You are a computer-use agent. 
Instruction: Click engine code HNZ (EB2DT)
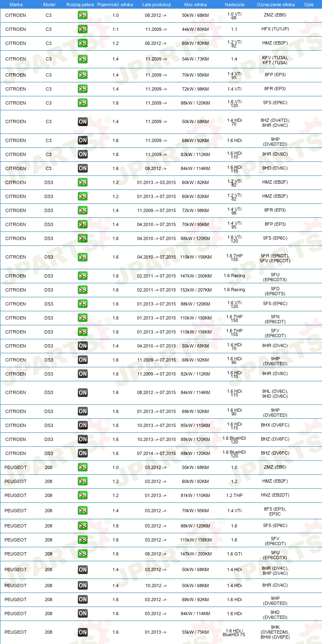(275, 495)
